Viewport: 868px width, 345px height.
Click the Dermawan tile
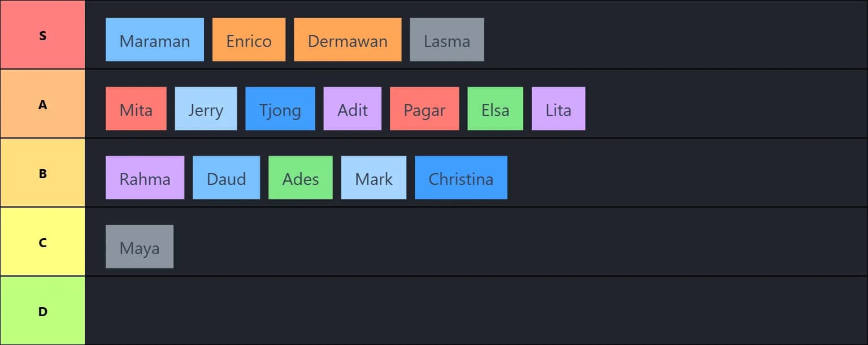[348, 40]
